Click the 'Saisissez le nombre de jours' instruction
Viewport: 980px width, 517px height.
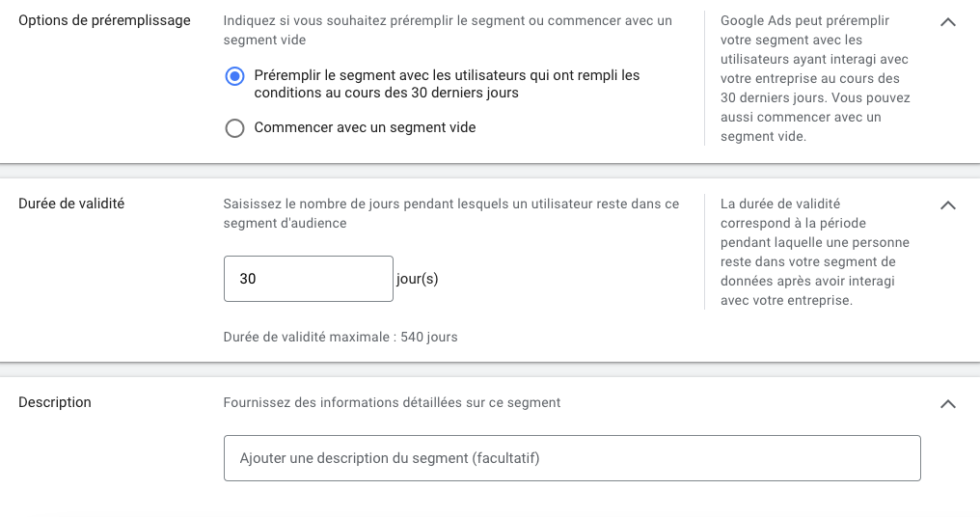click(450, 204)
